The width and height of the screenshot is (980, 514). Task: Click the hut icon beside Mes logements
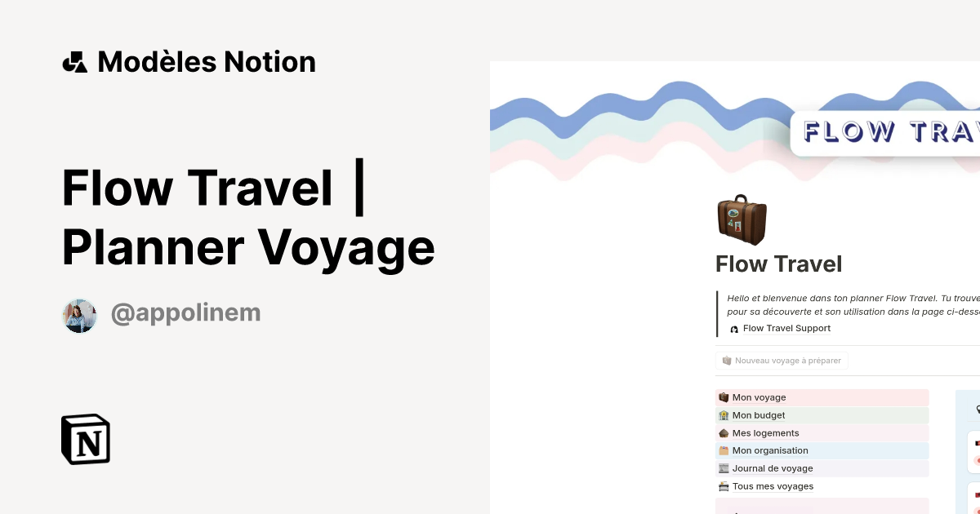click(724, 433)
